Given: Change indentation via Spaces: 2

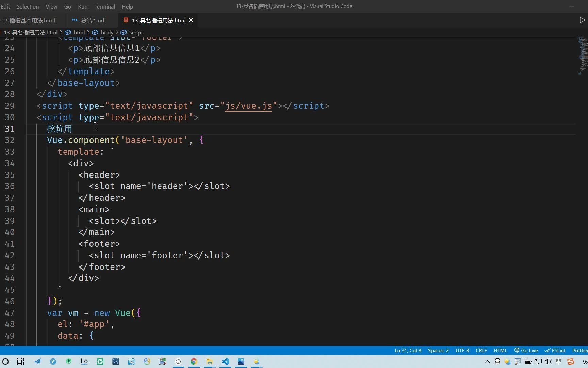Looking at the screenshot, I should 438,350.
